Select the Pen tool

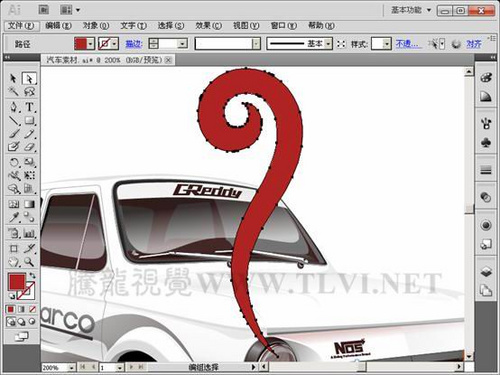click(x=14, y=107)
